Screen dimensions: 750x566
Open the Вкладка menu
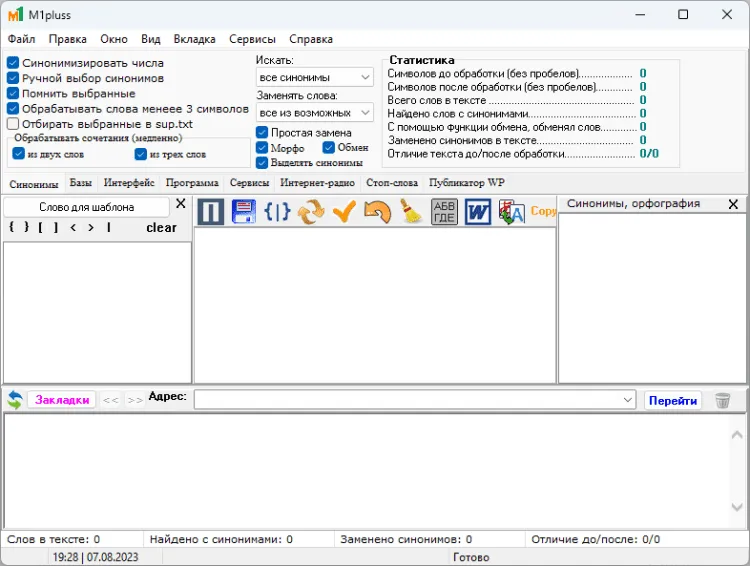194,39
